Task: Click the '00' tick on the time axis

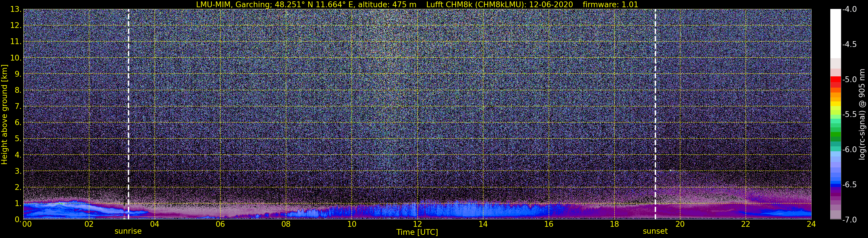Action: pos(27,224)
